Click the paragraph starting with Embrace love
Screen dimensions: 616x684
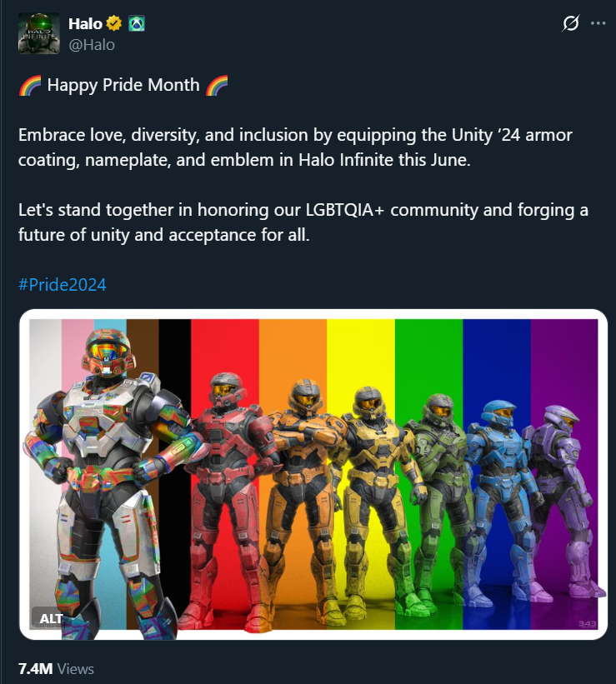click(x=295, y=147)
